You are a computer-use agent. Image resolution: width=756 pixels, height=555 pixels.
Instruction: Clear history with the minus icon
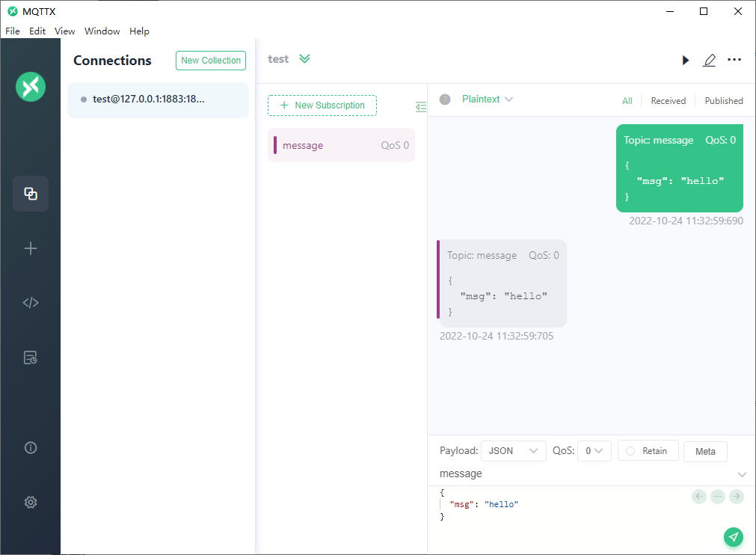[x=718, y=496]
